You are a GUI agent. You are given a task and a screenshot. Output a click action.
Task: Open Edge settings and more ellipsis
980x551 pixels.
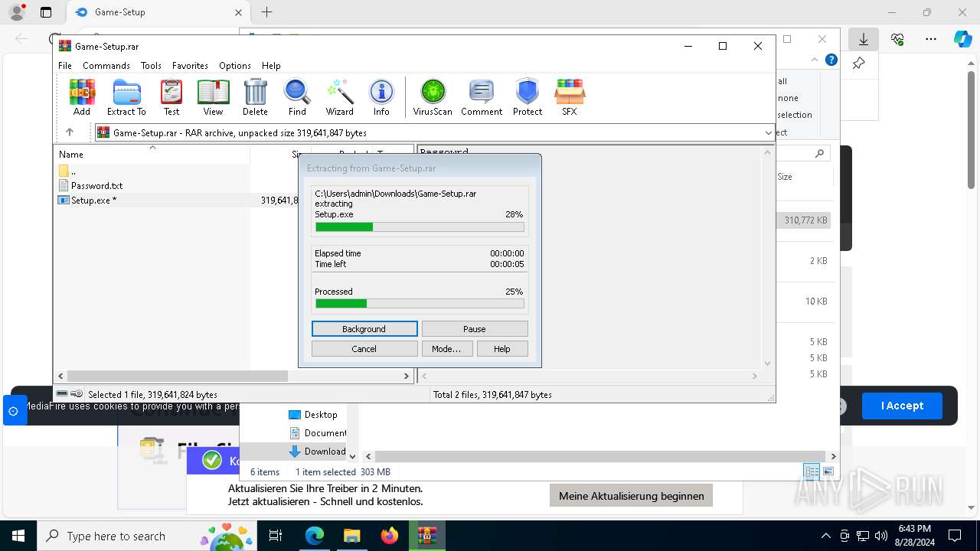931,39
